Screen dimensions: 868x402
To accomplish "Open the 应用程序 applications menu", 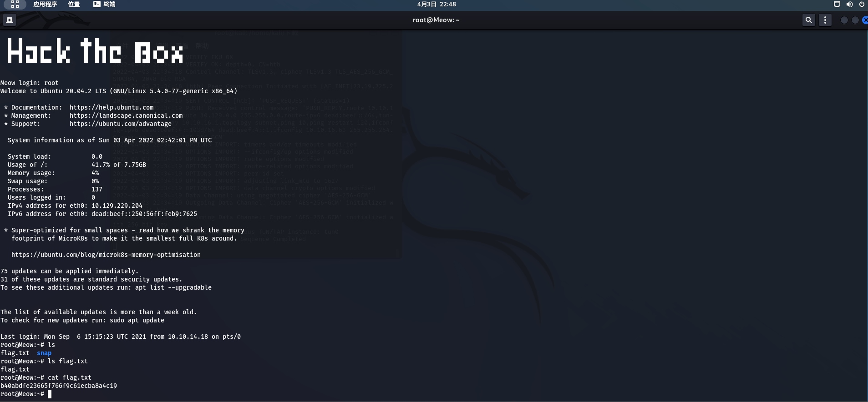I will point(45,4).
